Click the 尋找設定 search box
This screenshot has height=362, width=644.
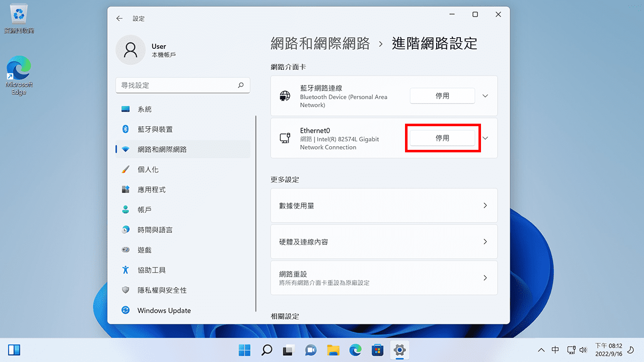pyautogui.click(x=183, y=85)
